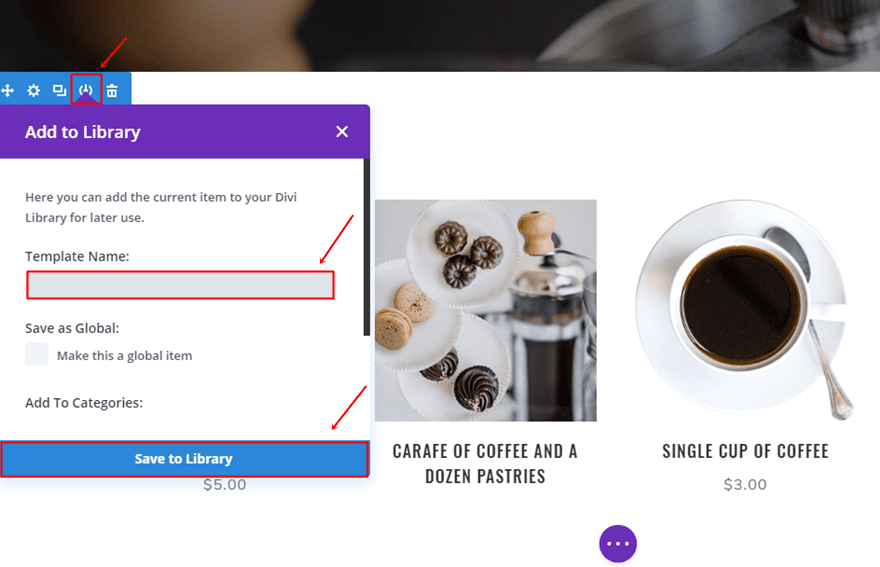Viewport: 880px width, 567px height.
Task: Click the Add To Categories label
Action: click(84, 403)
